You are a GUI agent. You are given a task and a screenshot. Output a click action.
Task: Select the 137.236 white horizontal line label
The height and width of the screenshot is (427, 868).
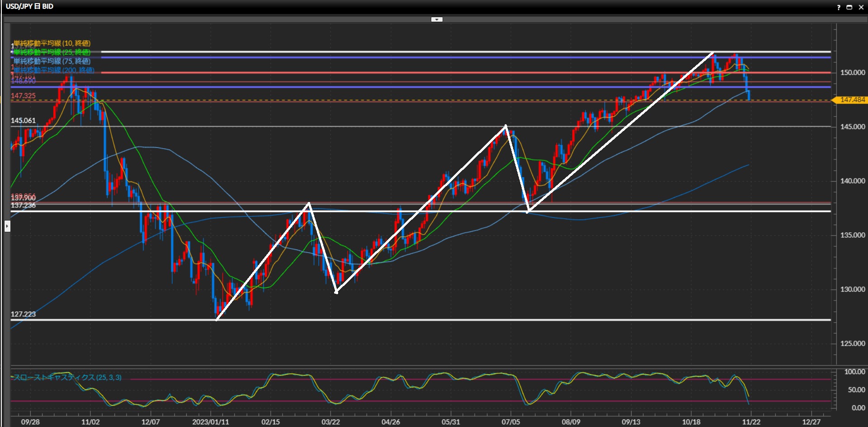(x=23, y=206)
